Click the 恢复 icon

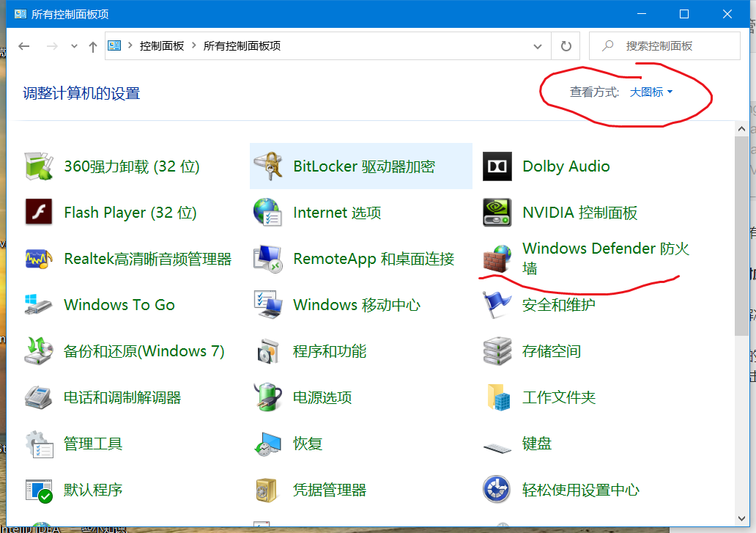coord(268,444)
